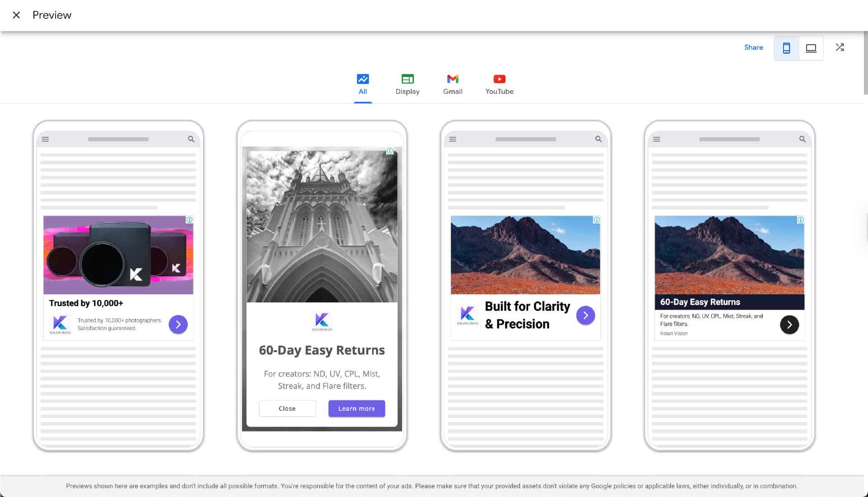Click Learn more button in interstitial ad
The width and height of the screenshot is (868, 497).
pyautogui.click(x=357, y=409)
